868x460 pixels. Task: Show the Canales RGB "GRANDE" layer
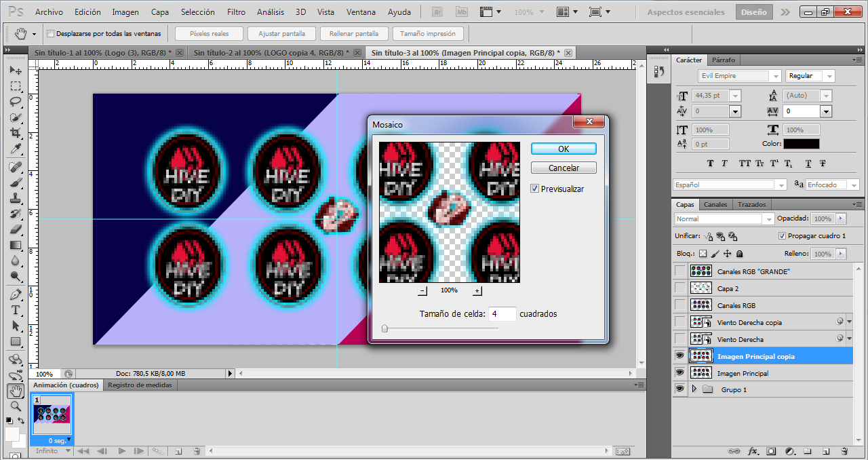pos(679,271)
